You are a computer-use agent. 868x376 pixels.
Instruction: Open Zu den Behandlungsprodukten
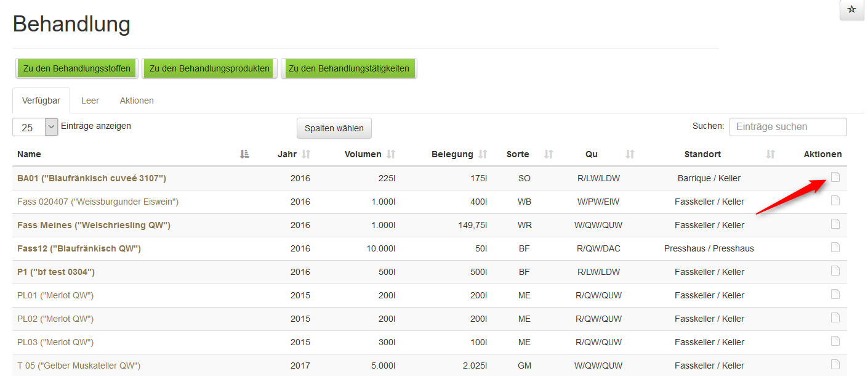click(209, 68)
